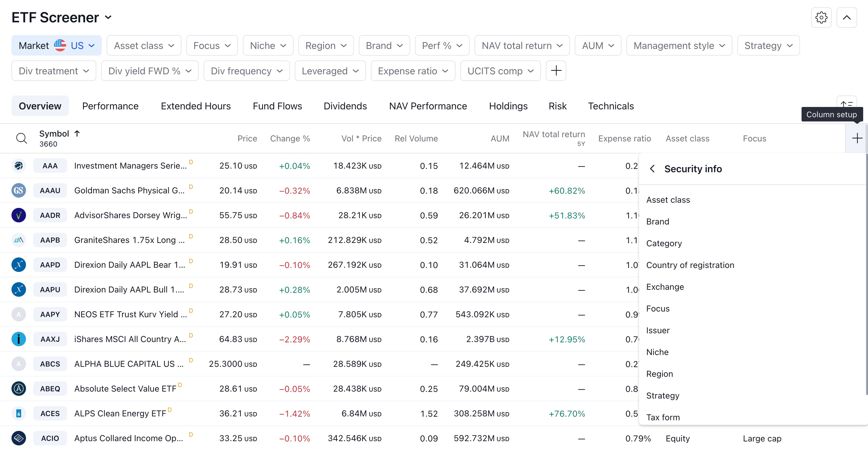Click the Goldman Sachs AAAU logo icon
Viewport: 868px width, 449px height.
click(x=18, y=190)
